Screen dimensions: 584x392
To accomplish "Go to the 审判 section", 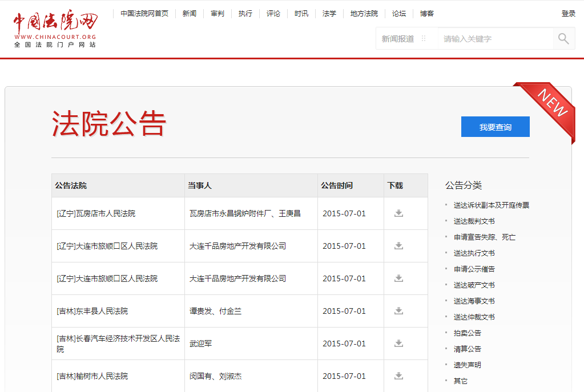I will pyautogui.click(x=218, y=14).
